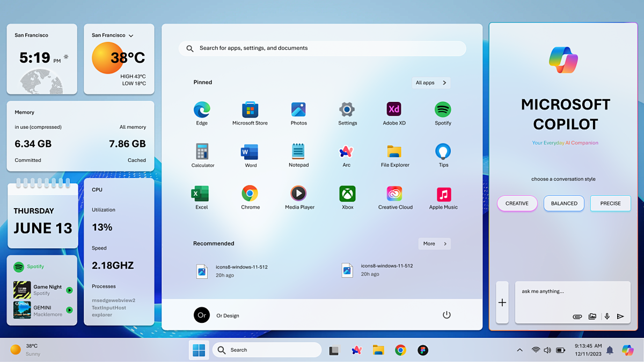644x362 pixels.
Task: Click the Start menu search field
Action: coord(323,48)
